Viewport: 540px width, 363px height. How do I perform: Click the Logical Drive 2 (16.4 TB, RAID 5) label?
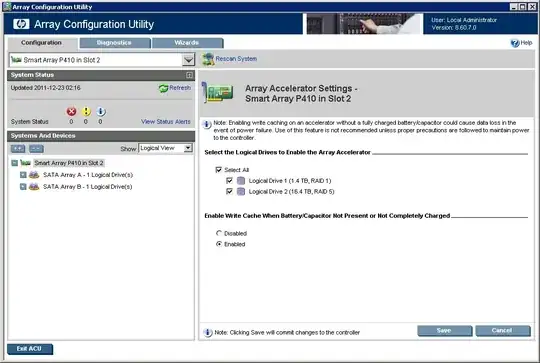click(x=291, y=191)
